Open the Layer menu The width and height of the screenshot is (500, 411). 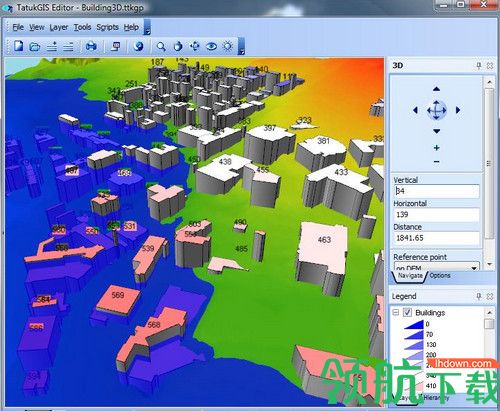(x=59, y=27)
